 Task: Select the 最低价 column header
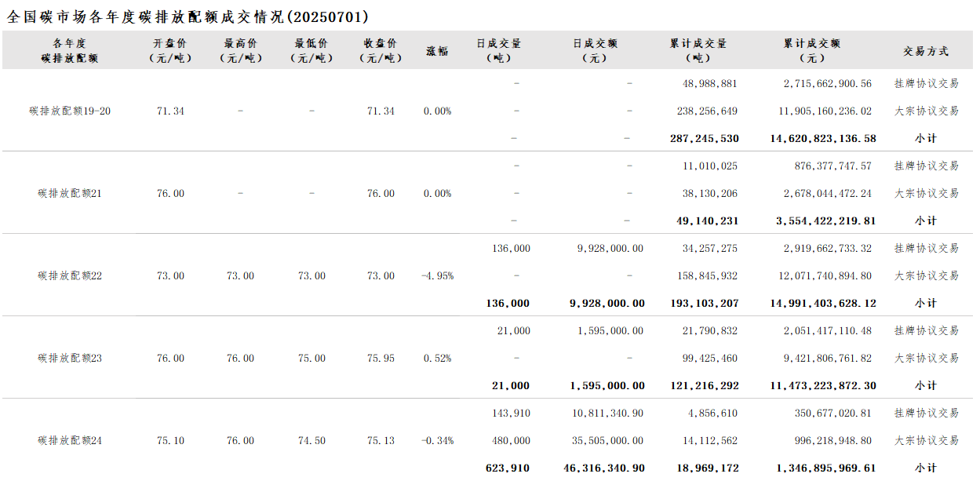(x=311, y=50)
